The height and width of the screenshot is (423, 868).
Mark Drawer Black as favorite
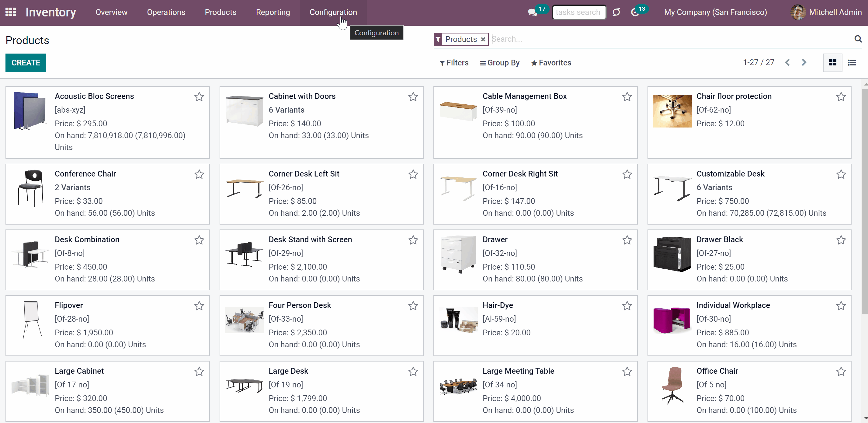pyautogui.click(x=841, y=240)
